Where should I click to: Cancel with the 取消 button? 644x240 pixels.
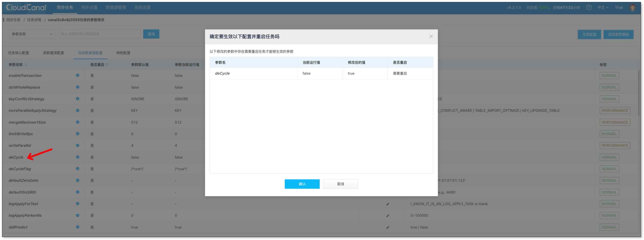point(340,184)
